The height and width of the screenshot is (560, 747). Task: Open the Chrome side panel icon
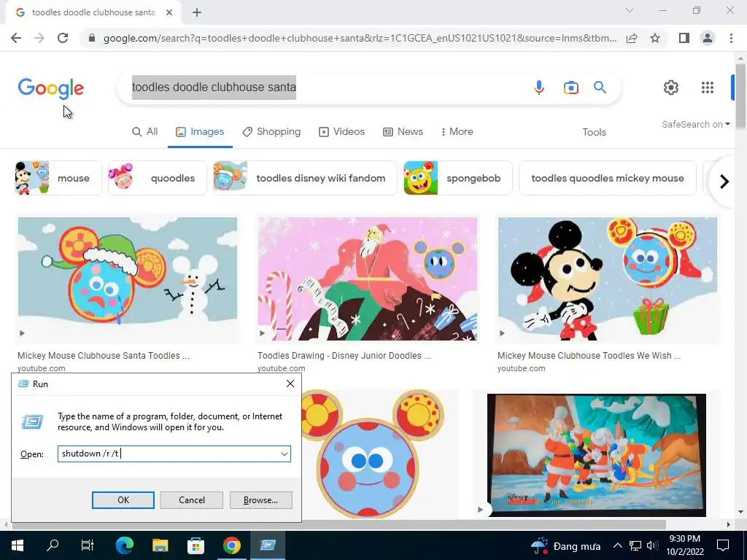[x=684, y=38]
